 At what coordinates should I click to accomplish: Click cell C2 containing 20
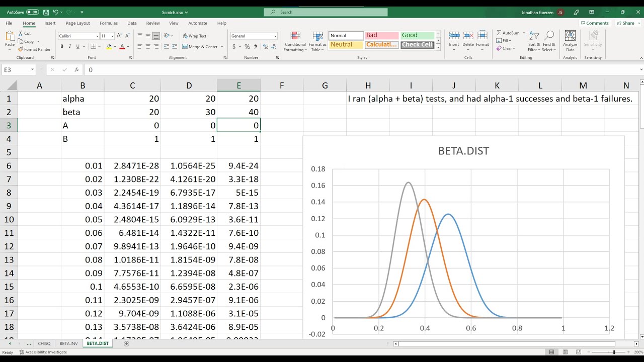tap(132, 112)
